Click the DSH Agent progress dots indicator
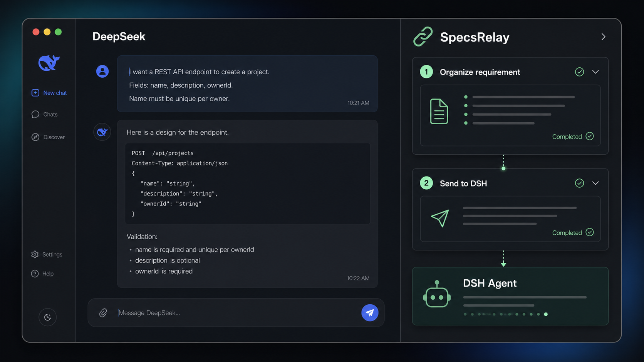Image resolution: width=644 pixels, height=362 pixels. [x=506, y=314]
